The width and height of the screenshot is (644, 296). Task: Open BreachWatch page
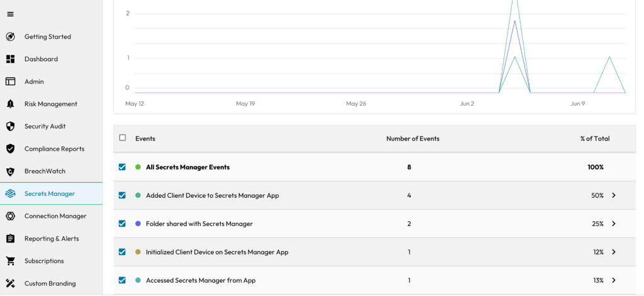pyautogui.click(x=45, y=171)
